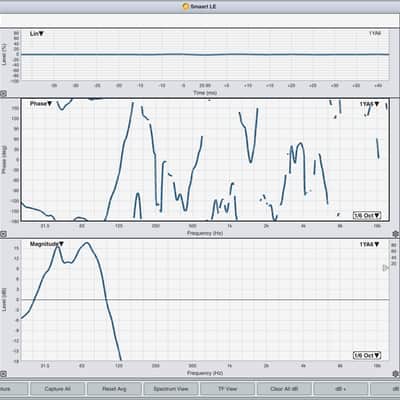Switch to Spectrum View
This screenshot has height=400, width=400.
point(171,389)
